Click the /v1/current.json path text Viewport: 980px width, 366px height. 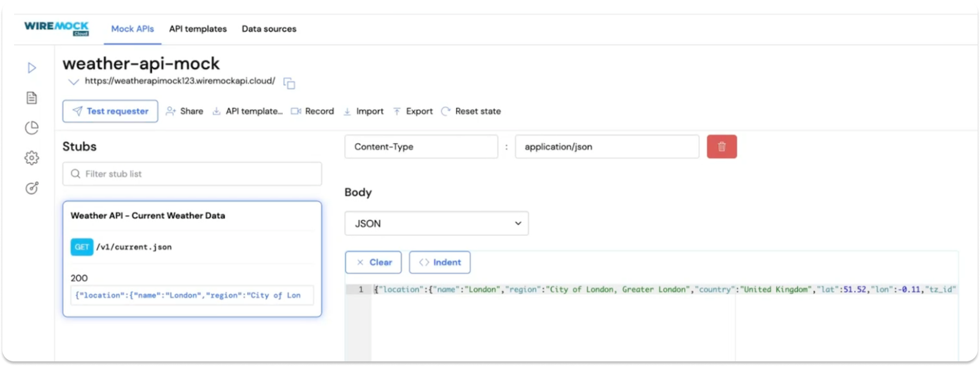click(134, 247)
